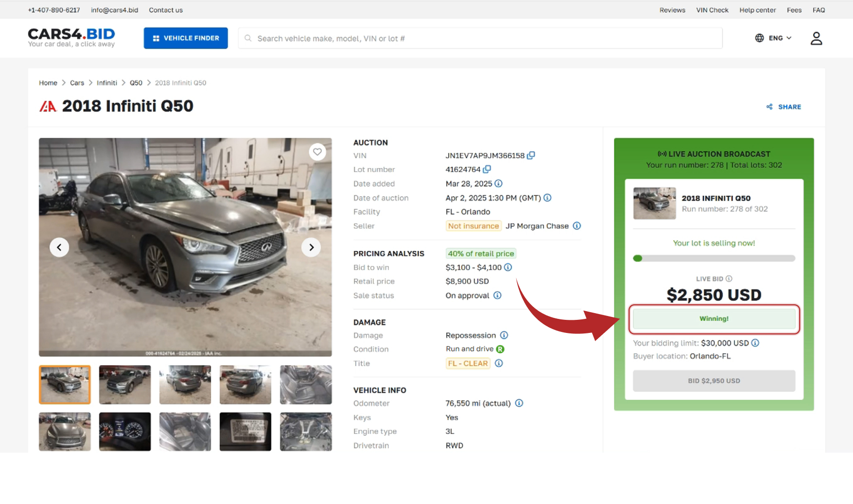Image resolution: width=853 pixels, height=504 pixels.
Task: Open info icon next to JP Morgan Chase
Action: click(577, 226)
